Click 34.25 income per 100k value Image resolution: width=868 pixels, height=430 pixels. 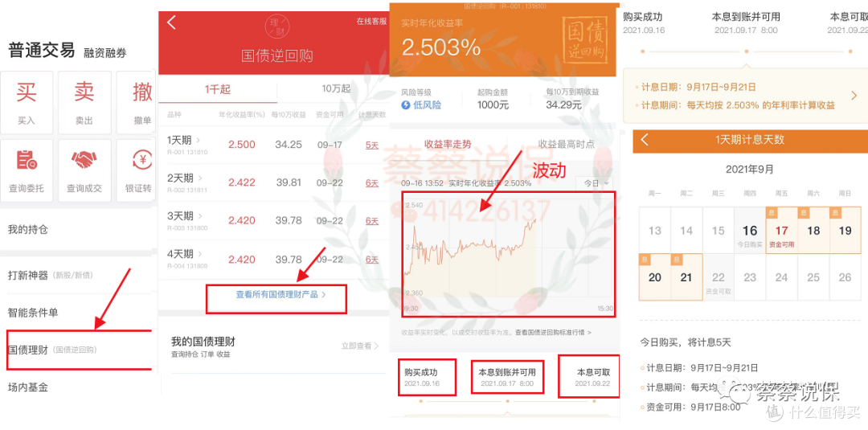pyautogui.click(x=289, y=145)
